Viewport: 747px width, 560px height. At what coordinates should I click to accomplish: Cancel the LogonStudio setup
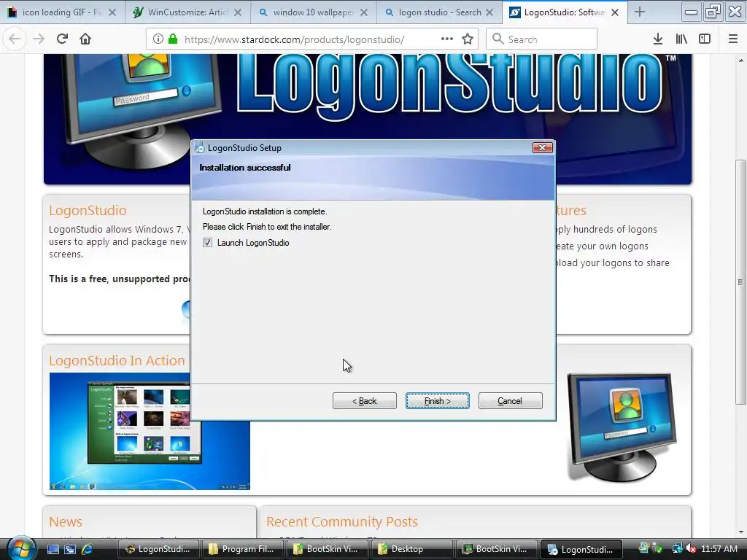tap(510, 401)
